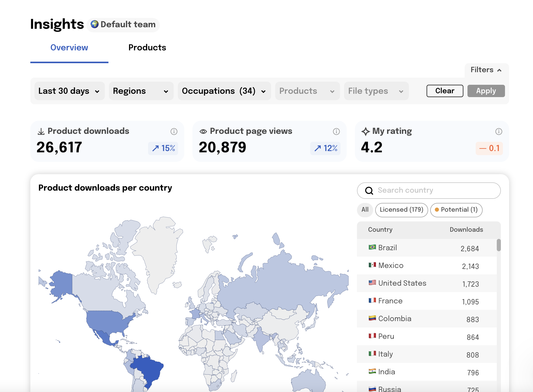
Task: Switch to the Products tab
Action: coord(147,48)
